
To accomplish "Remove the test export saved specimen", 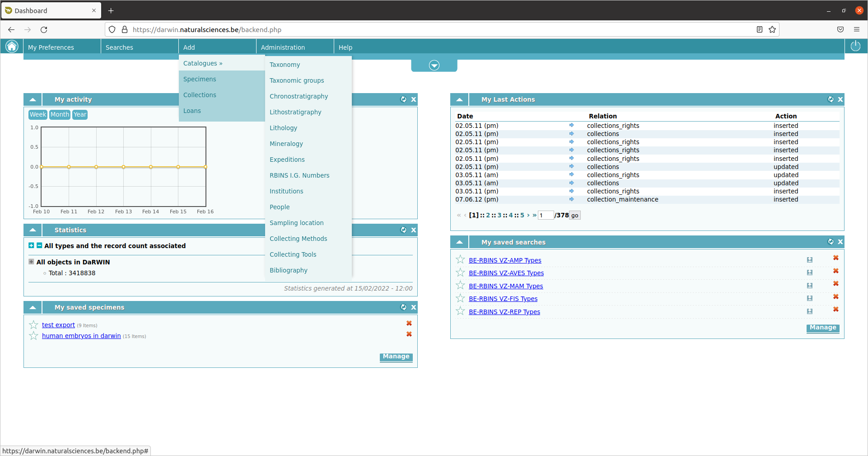I will (409, 324).
